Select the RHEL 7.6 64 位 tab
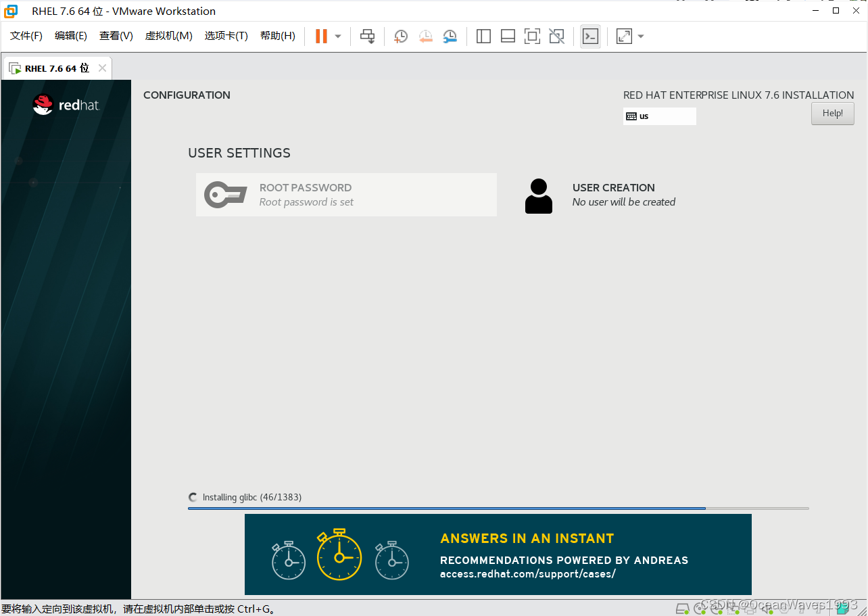Image resolution: width=868 pixels, height=616 pixels. click(x=57, y=68)
